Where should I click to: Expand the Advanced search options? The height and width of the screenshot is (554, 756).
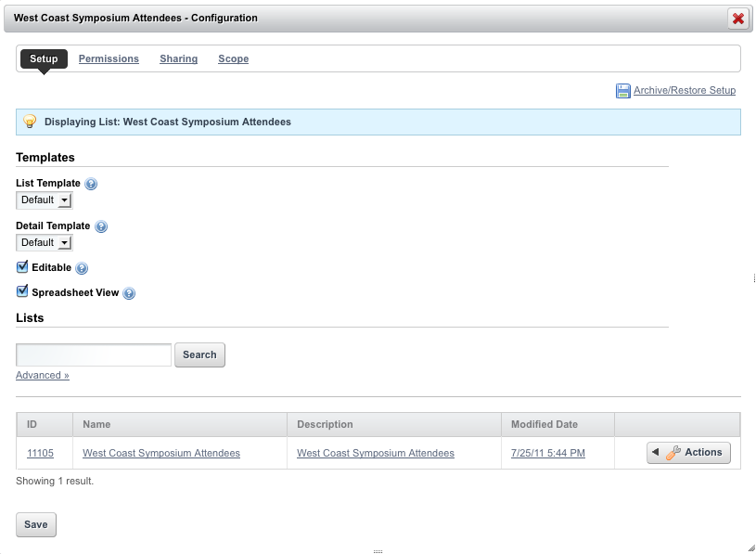point(43,375)
